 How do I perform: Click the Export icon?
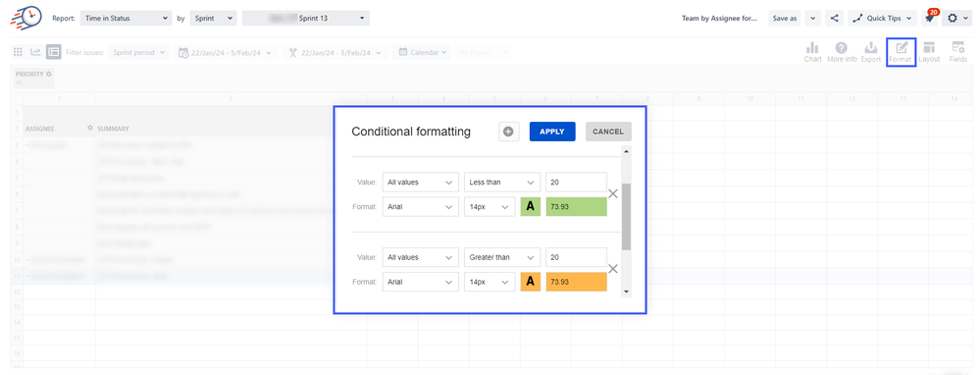(871, 52)
